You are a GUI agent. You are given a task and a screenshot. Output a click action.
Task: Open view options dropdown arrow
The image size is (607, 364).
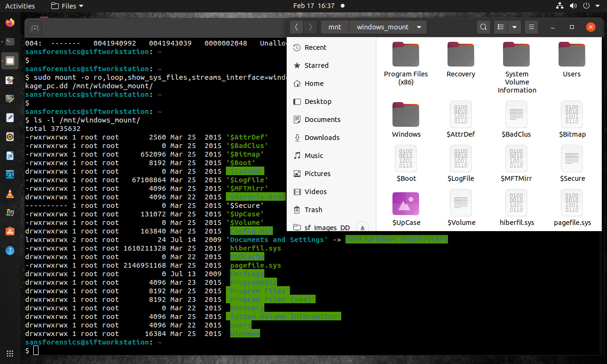tap(514, 27)
